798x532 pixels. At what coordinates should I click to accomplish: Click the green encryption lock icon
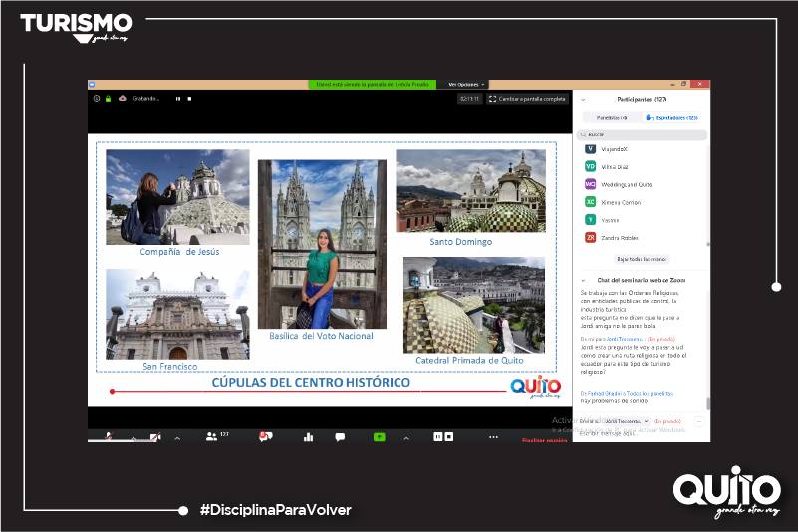pyautogui.click(x=108, y=98)
